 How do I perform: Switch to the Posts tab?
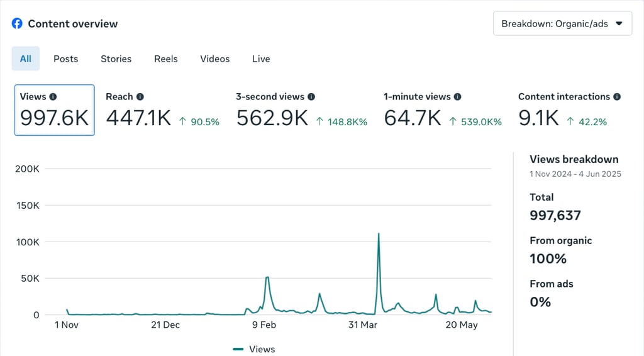(x=65, y=58)
